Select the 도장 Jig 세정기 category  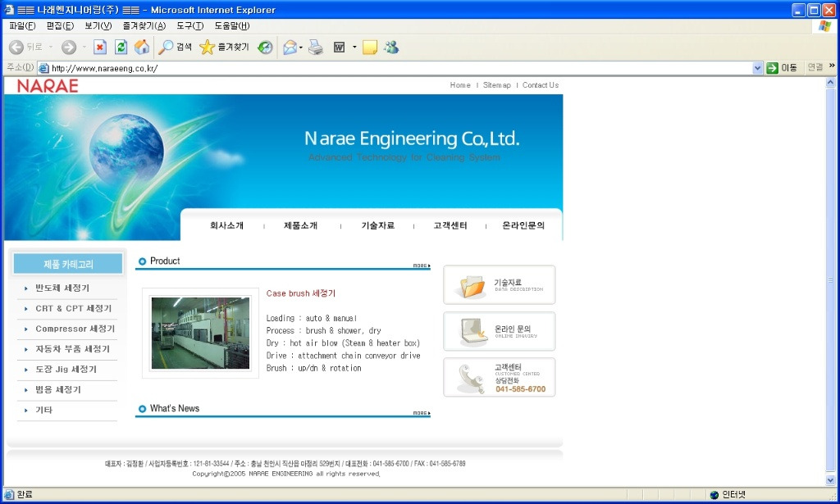[x=66, y=369]
